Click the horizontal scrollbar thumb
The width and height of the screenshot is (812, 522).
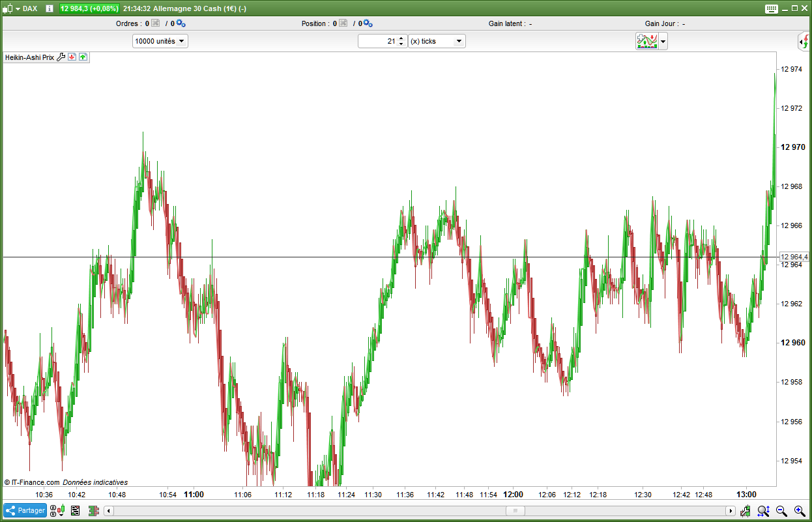(515, 510)
